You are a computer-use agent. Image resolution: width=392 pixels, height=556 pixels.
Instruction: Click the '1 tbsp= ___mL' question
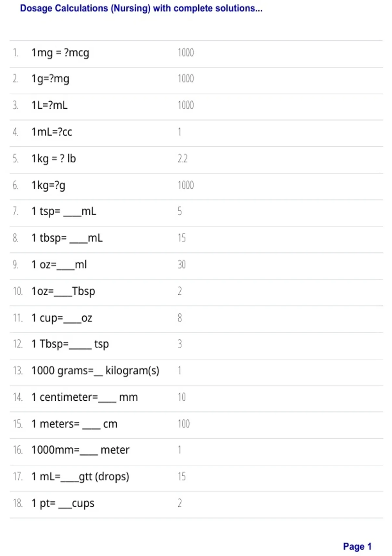(67, 238)
